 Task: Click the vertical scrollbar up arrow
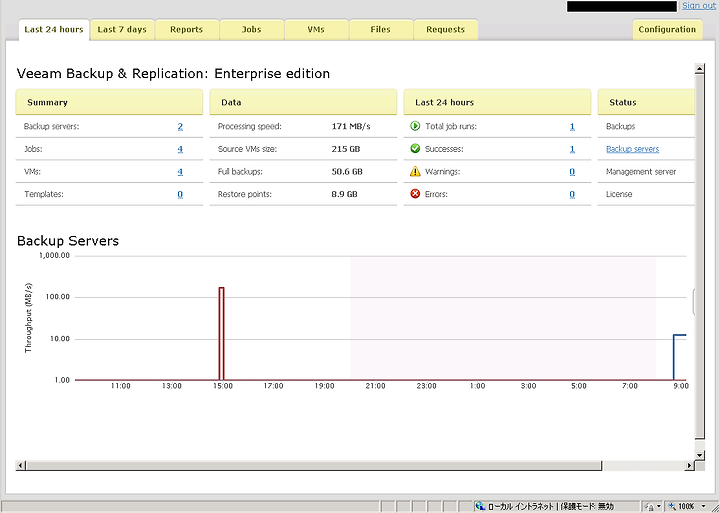699,69
